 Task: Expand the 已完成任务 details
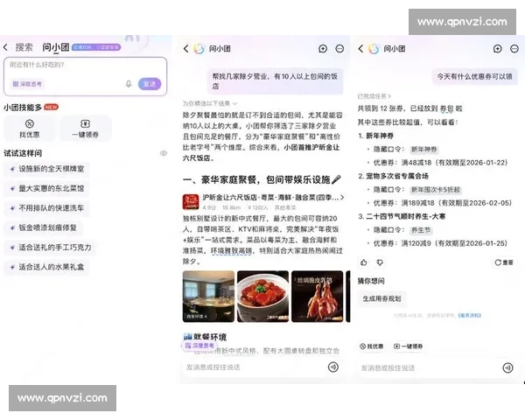pos(374,96)
